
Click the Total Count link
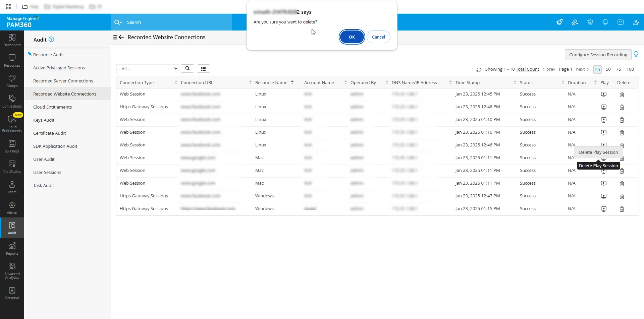(x=527, y=69)
